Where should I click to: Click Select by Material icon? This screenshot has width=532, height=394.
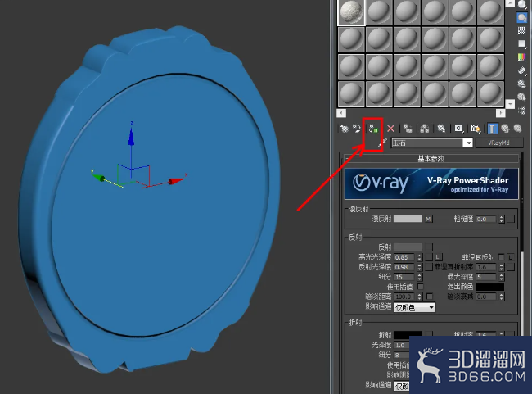(x=522, y=97)
